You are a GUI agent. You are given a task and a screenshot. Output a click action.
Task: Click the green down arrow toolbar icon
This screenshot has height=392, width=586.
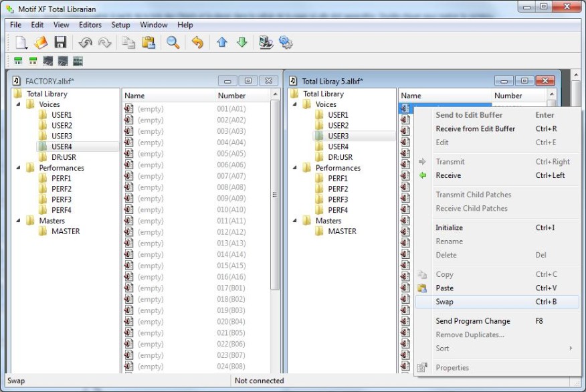(241, 42)
